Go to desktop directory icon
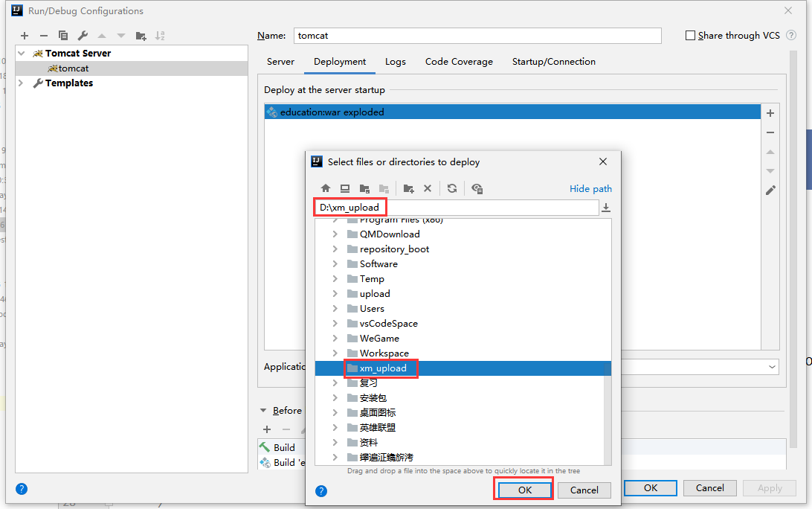Screen dimensions: 812x509 tap(344, 188)
